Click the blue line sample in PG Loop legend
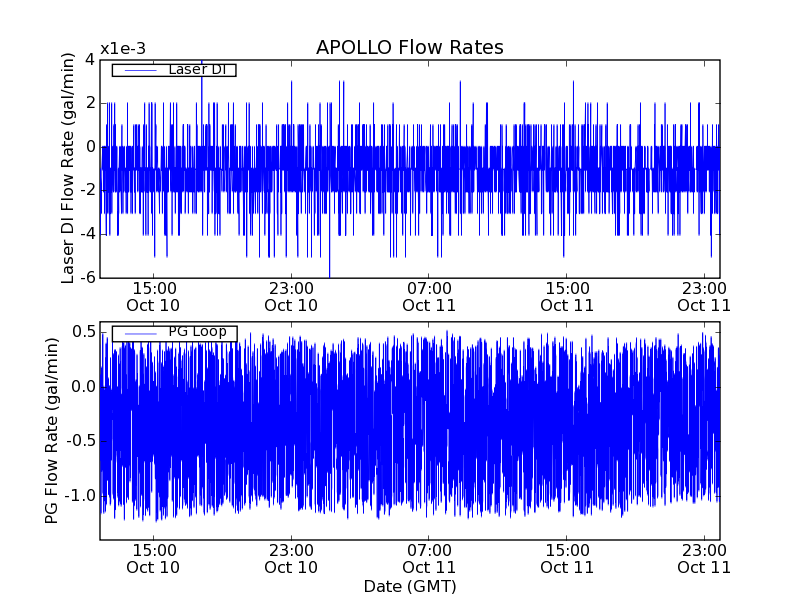 tap(138, 333)
